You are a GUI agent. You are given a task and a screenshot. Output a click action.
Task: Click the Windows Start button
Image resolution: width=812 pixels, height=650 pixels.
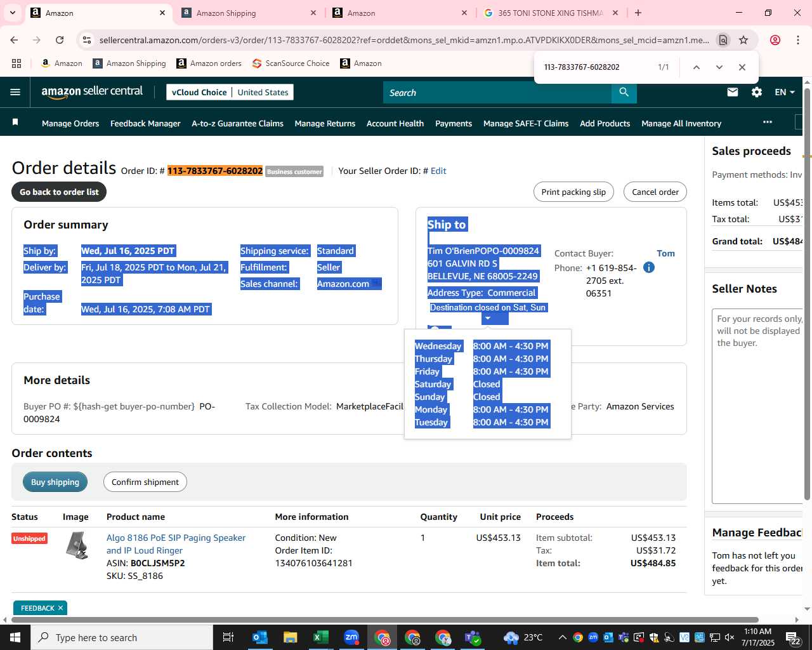pos(15,637)
